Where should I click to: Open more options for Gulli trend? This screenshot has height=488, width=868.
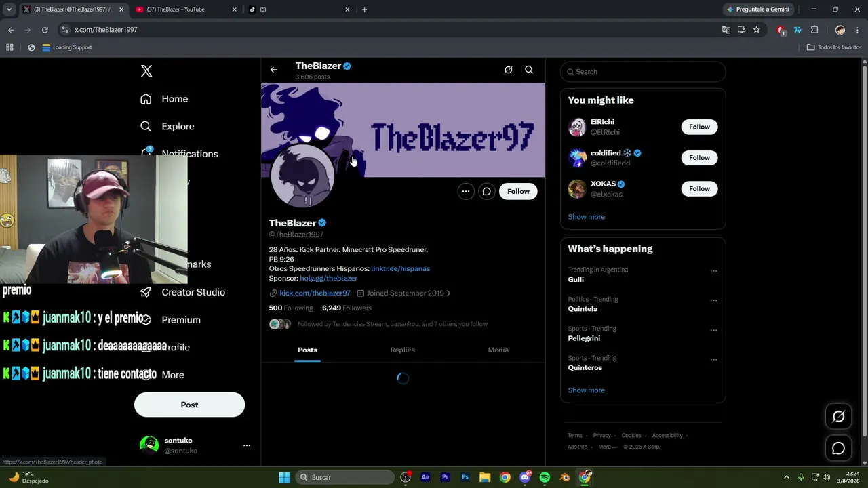(x=713, y=271)
